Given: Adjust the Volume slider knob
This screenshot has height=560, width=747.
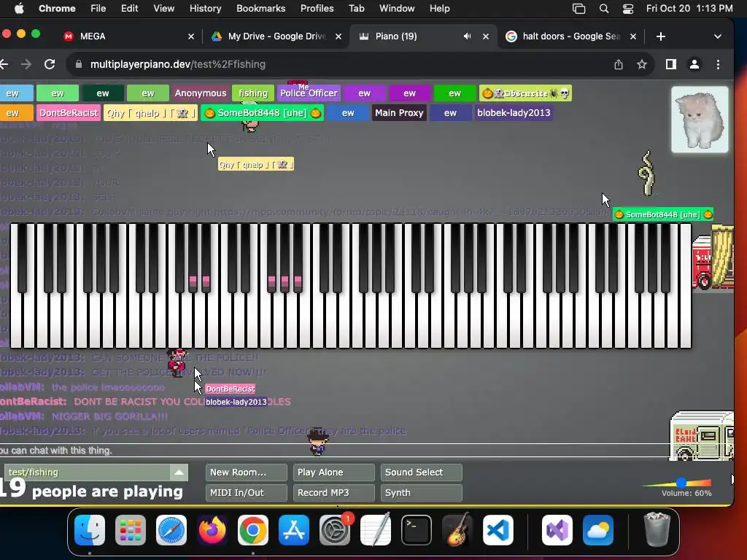Looking at the screenshot, I should point(681,483).
